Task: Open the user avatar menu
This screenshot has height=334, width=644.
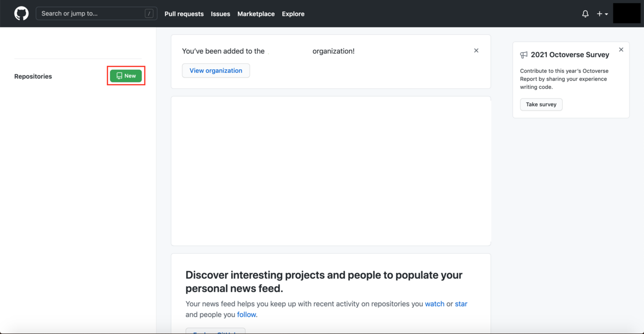Action: pyautogui.click(x=627, y=13)
